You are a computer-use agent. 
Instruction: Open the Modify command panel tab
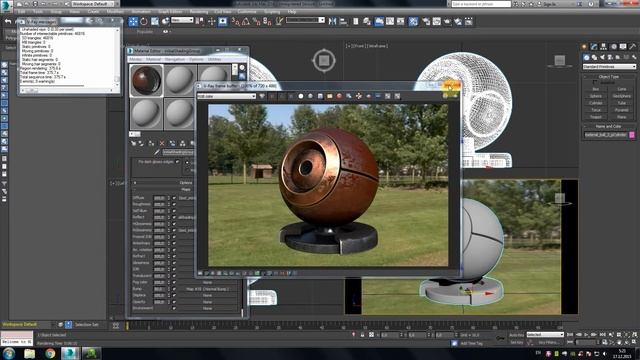(594, 47)
